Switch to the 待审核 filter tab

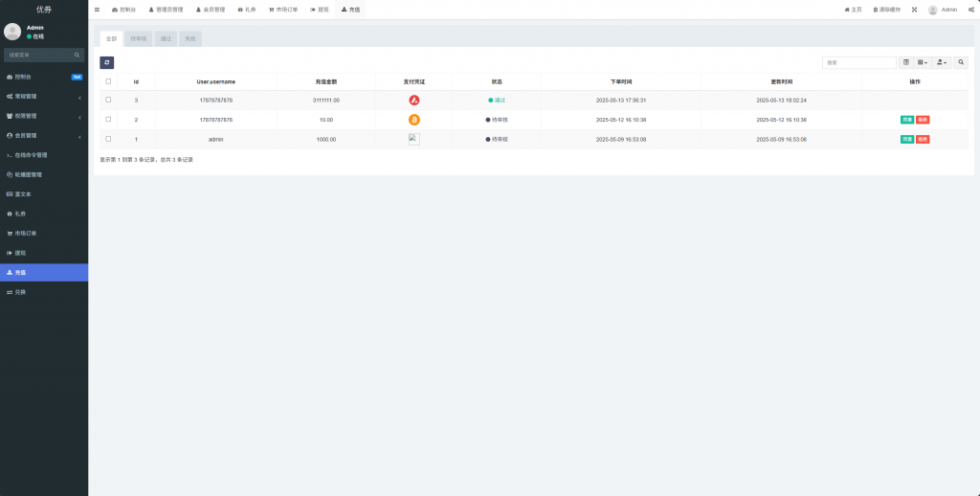[x=139, y=39]
